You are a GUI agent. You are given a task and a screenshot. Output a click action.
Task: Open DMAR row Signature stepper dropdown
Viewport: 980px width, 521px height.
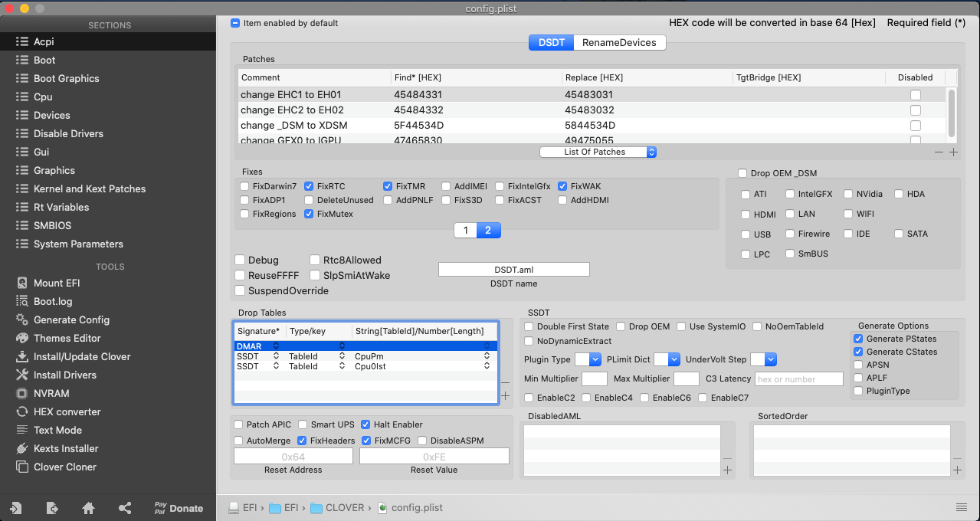276,346
